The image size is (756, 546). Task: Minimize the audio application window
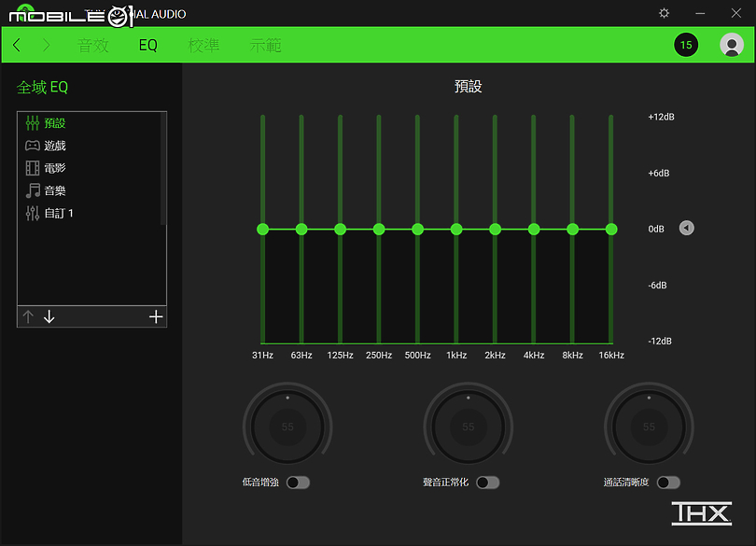700,13
